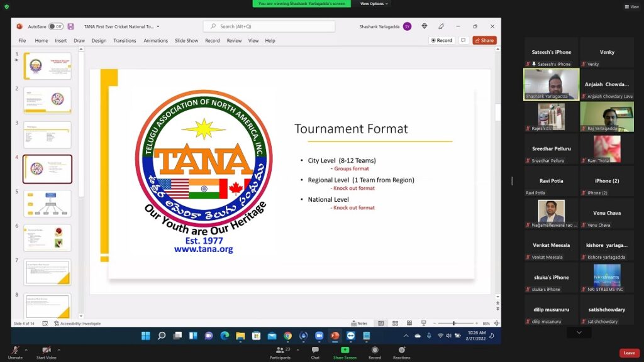Switch to Reading View icon

point(409,324)
